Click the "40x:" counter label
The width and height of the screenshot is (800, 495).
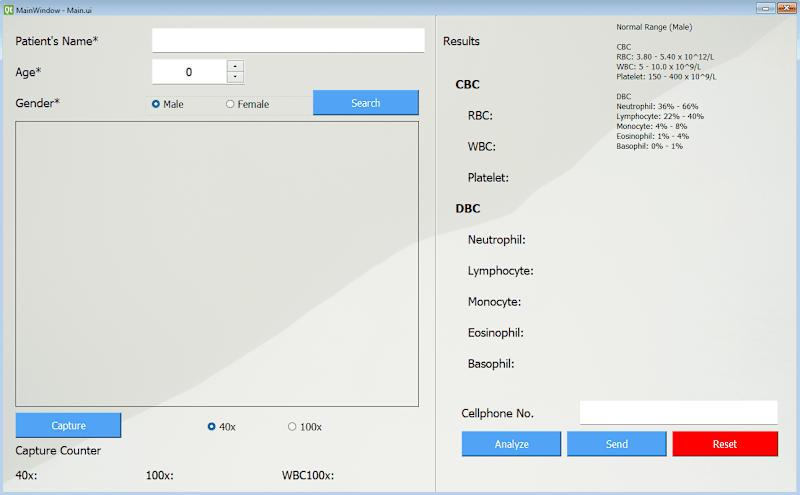point(26,476)
